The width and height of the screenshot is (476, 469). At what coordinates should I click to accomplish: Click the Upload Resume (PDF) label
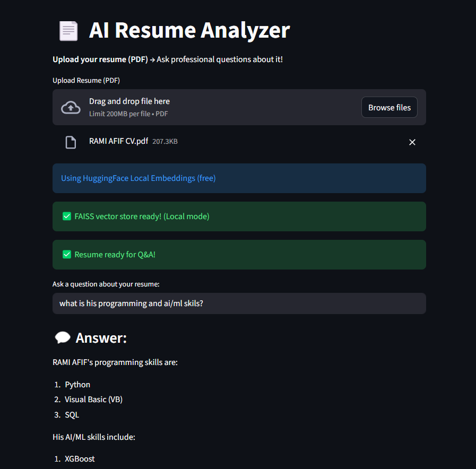click(86, 81)
